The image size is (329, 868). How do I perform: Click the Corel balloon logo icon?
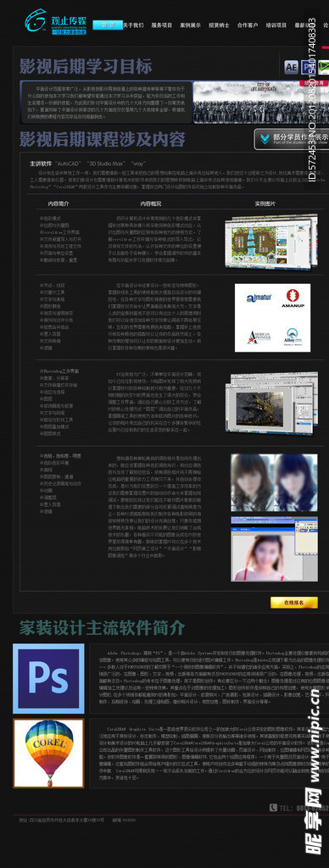[x=48, y=753]
